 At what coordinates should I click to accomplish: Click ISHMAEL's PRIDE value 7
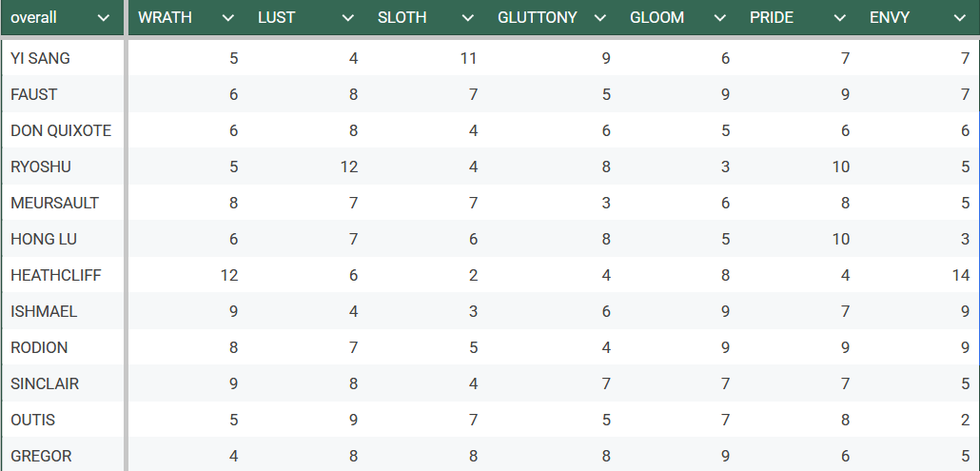845,311
